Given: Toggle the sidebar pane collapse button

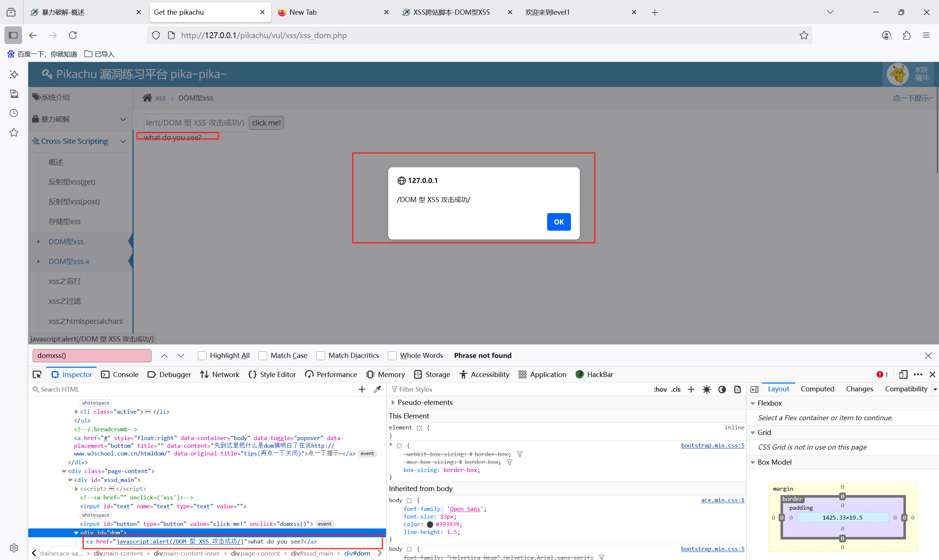Looking at the screenshot, I should click(754, 389).
